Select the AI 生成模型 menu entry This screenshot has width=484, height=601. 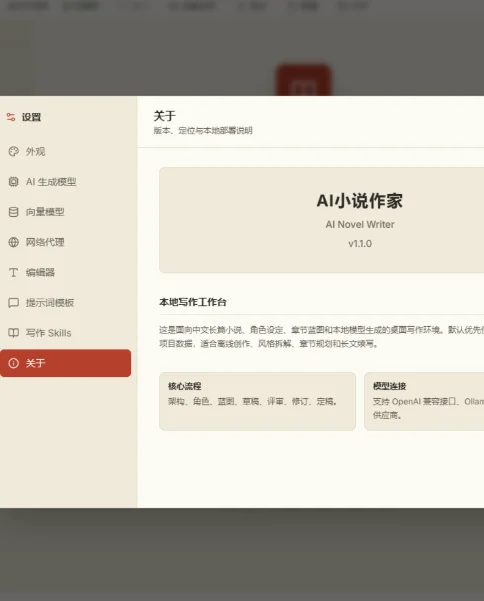[66, 182]
